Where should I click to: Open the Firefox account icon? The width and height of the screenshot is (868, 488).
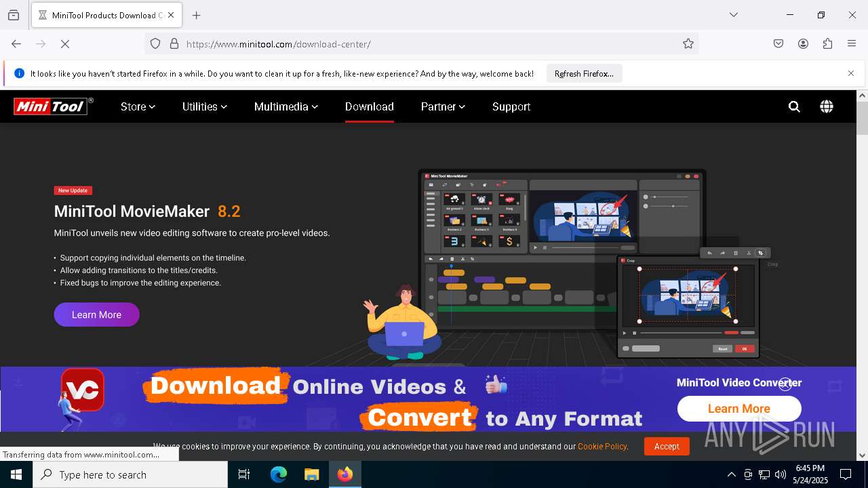tap(803, 44)
